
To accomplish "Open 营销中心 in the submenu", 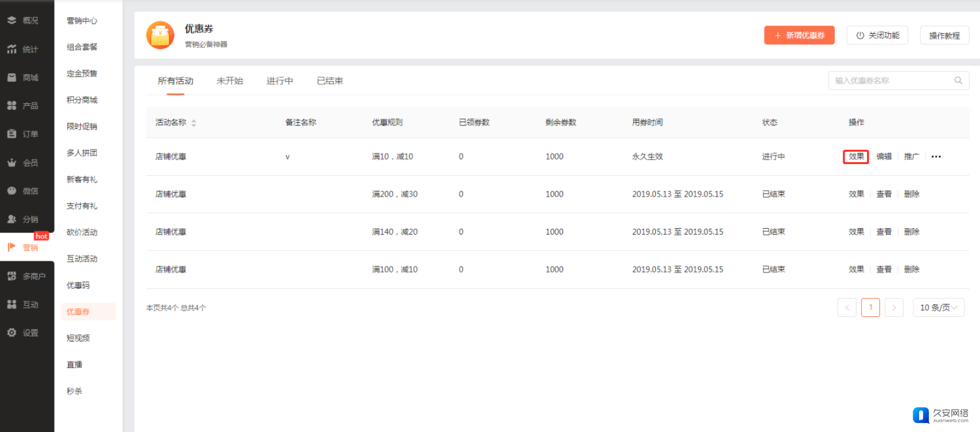I will pyautogui.click(x=82, y=21).
